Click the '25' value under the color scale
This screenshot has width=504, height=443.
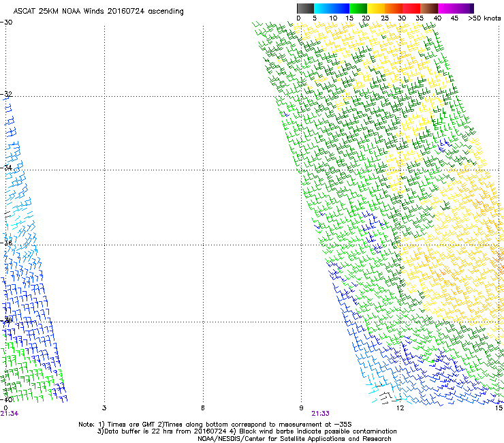[385, 18]
